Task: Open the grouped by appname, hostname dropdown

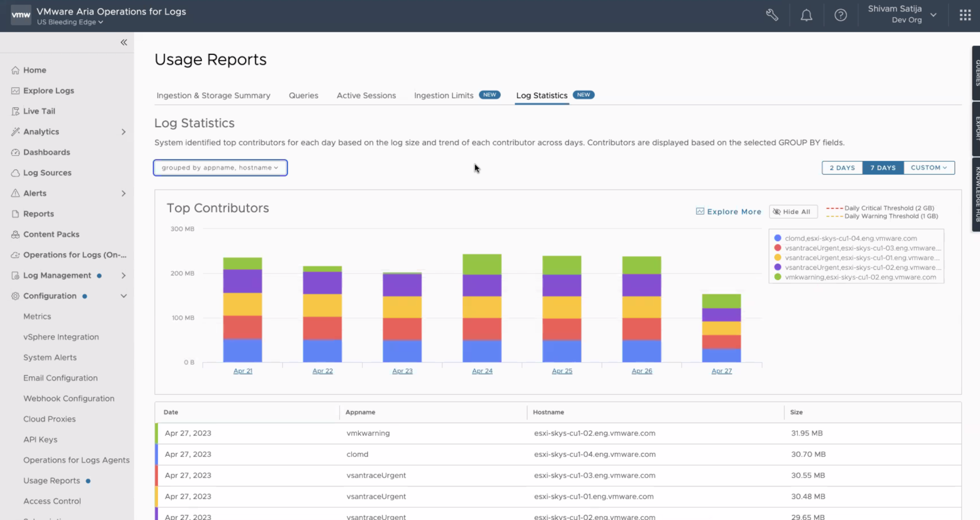Action: click(x=220, y=168)
